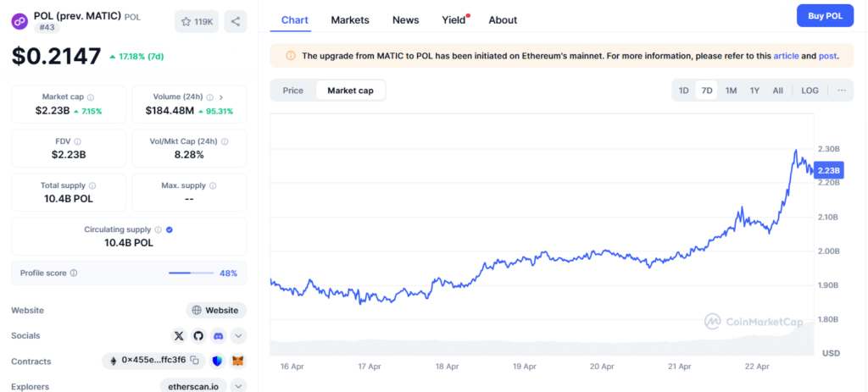Screen dimensions: 868x392
Task: Add POL to watchlist with star button
Action: pos(197,22)
